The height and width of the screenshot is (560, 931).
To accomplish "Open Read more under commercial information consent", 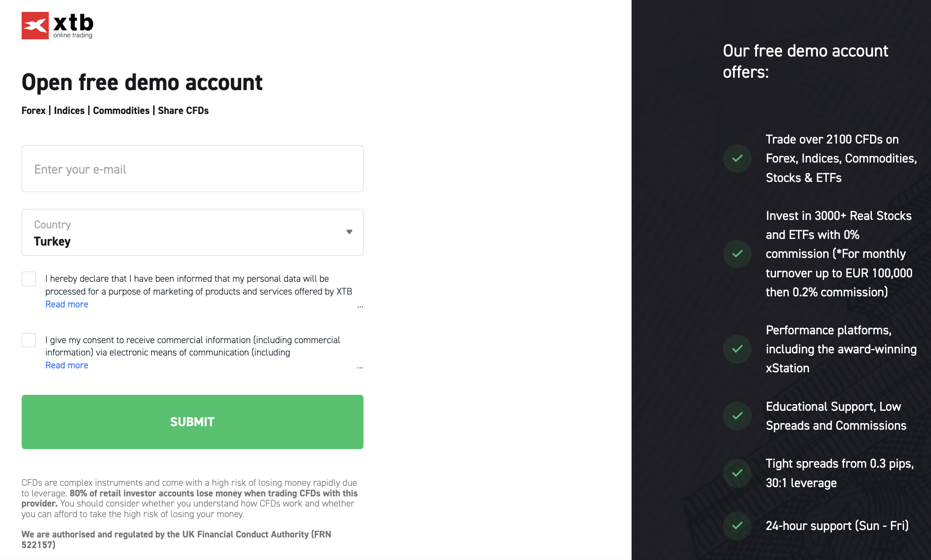I will pos(67,365).
